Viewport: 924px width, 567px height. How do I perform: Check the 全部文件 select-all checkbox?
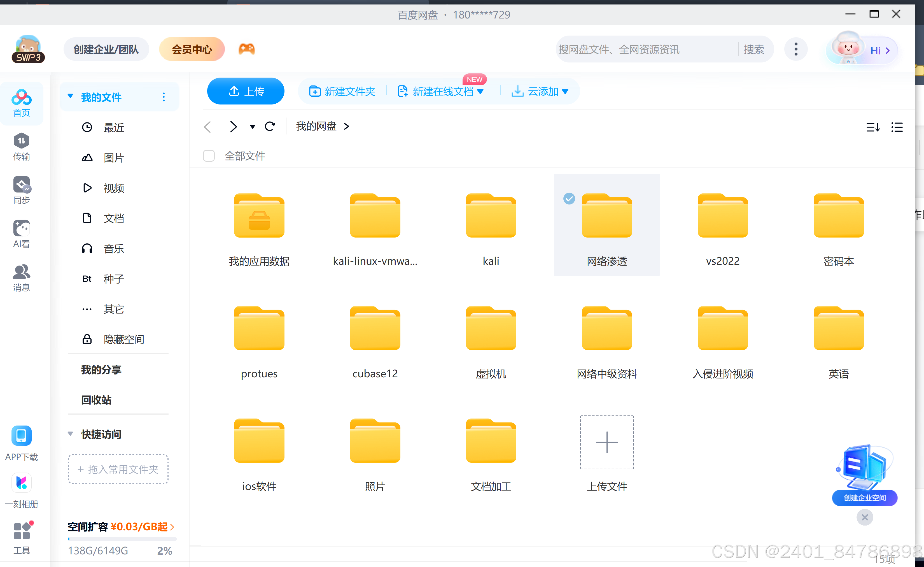pyautogui.click(x=209, y=156)
